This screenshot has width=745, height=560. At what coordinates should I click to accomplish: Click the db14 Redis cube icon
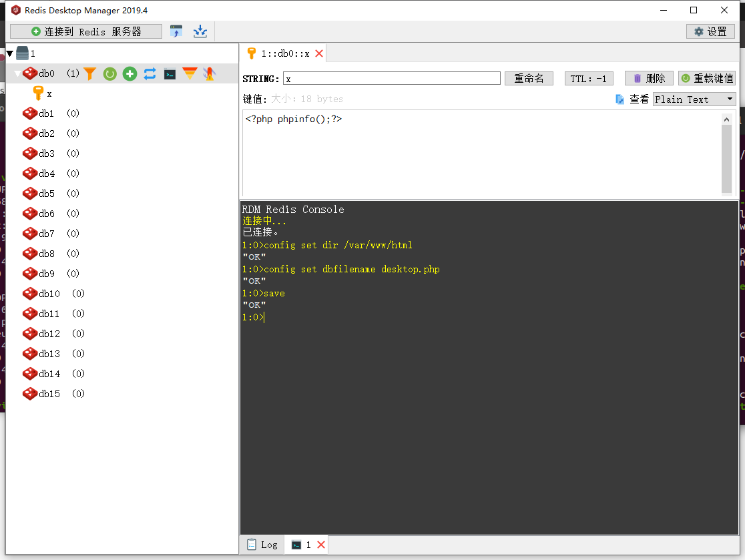coord(30,374)
